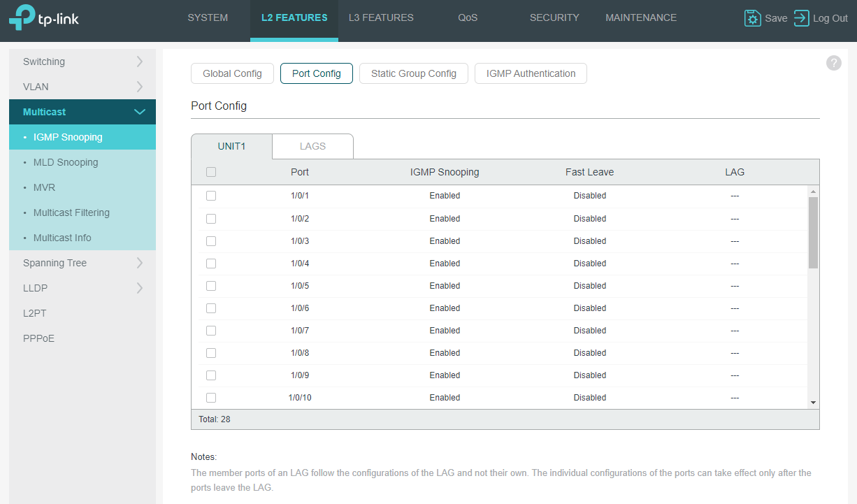Viewport: 857px width, 504px height.
Task: Select IGMP Snooping in the sidebar
Action: click(82, 137)
